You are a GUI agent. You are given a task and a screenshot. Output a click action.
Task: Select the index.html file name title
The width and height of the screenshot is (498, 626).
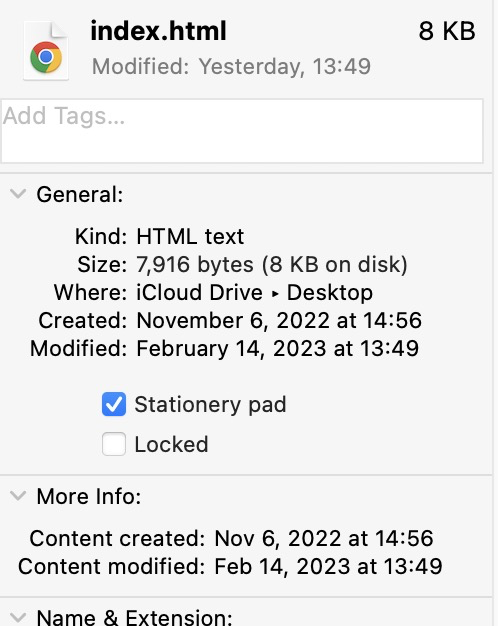[159, 31]
